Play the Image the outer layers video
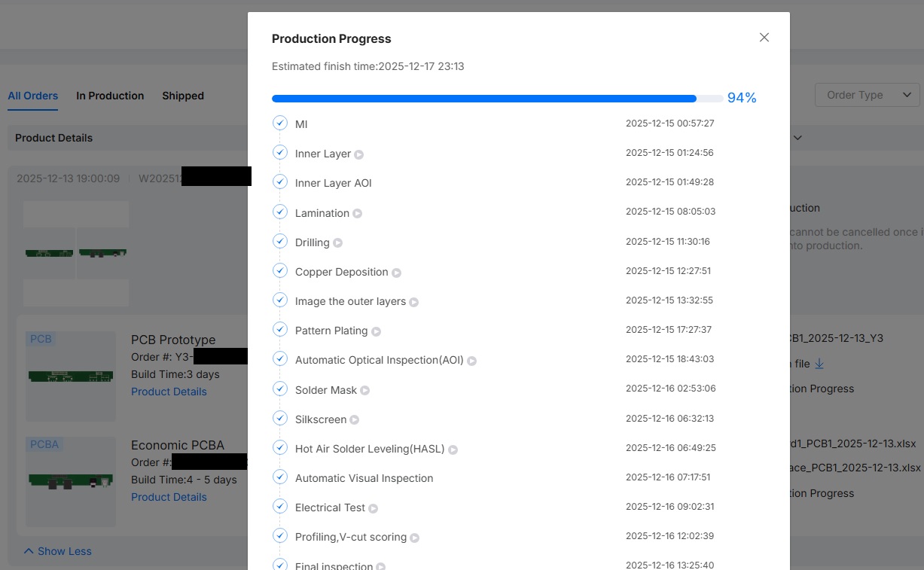The height and width of the screenshot is (570, 924). coord(414,302)
